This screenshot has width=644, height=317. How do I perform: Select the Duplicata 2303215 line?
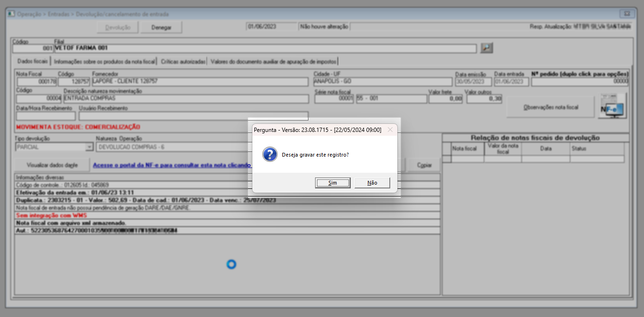click(x=227, y=200)
